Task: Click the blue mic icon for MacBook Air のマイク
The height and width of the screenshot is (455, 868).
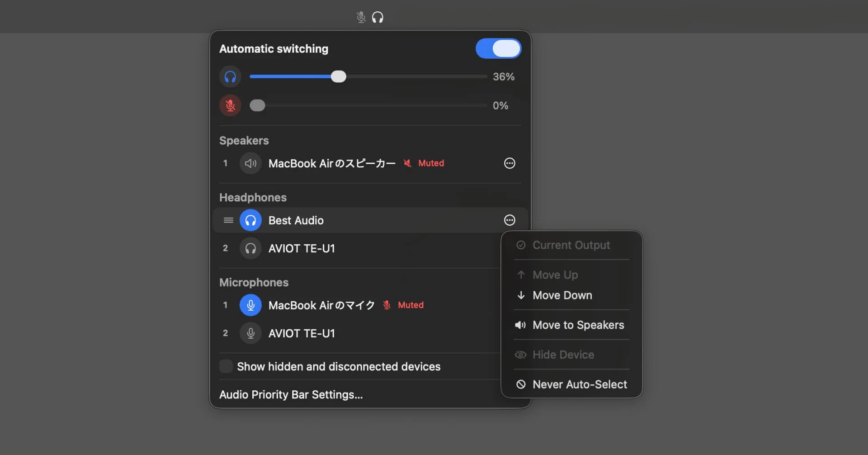Action: click(x=250, y=305)
